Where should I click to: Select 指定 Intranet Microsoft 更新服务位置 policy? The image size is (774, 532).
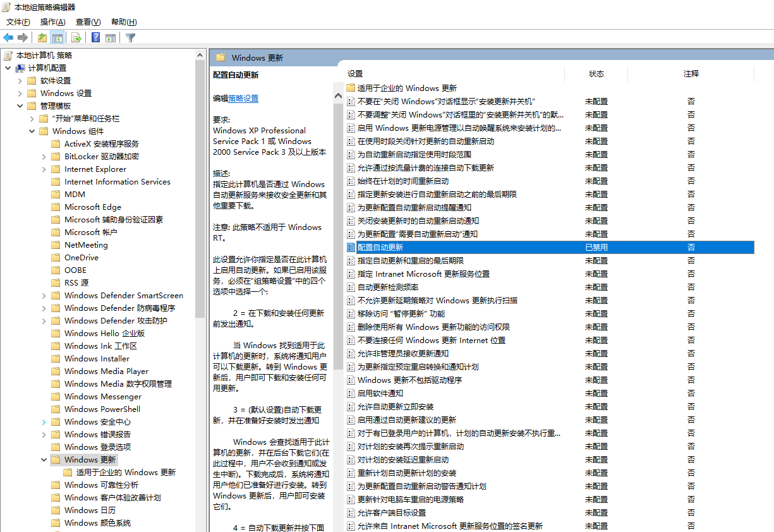point(423,274)
